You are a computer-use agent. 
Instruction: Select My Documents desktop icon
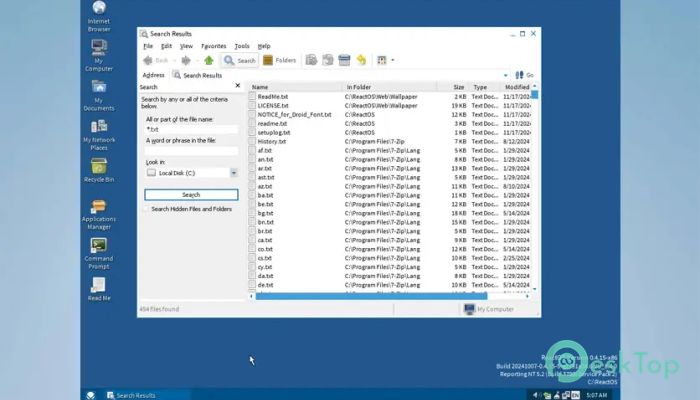99,95
